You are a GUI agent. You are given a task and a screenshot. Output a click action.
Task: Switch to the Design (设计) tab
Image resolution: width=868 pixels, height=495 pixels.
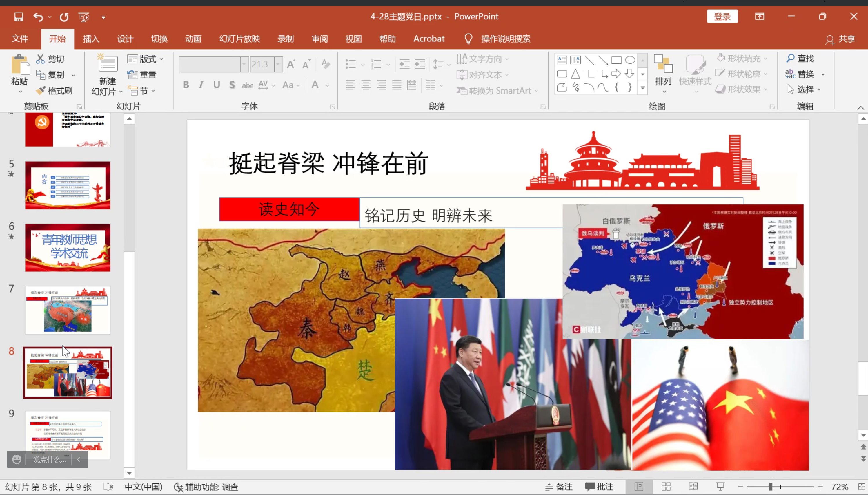tap(125, 39)
